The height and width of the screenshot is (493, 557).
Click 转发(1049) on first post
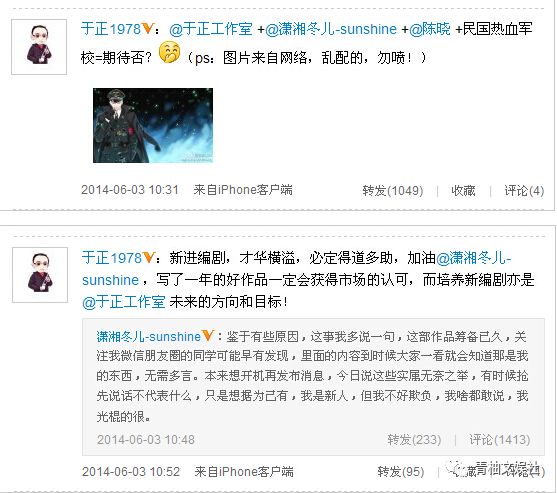[393, 191]
